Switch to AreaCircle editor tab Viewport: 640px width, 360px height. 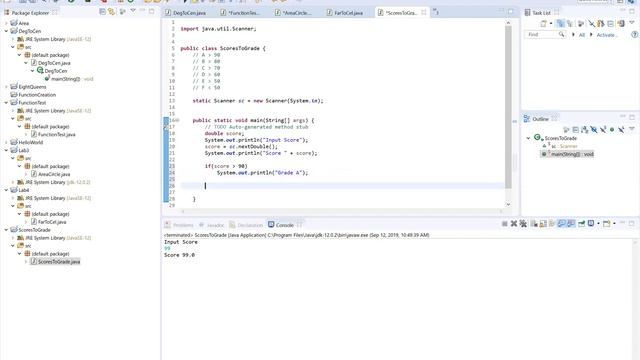(x=297, y=13)
